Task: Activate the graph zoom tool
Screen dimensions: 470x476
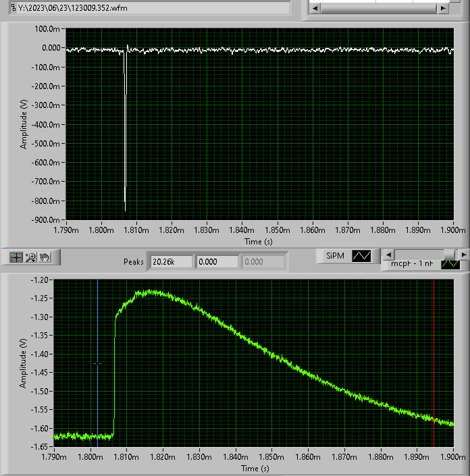Action: click(x=31, y=257)
